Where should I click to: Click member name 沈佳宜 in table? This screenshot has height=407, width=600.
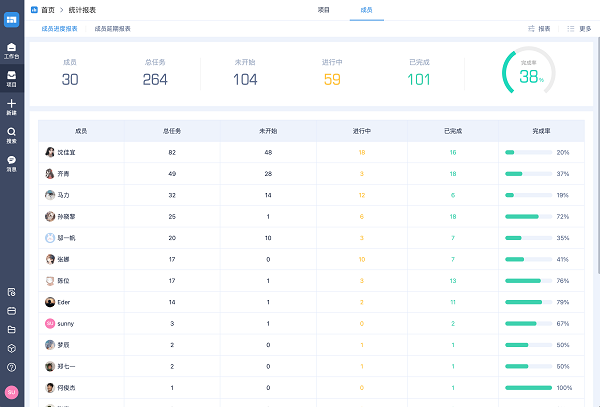(x=66, y=152)
